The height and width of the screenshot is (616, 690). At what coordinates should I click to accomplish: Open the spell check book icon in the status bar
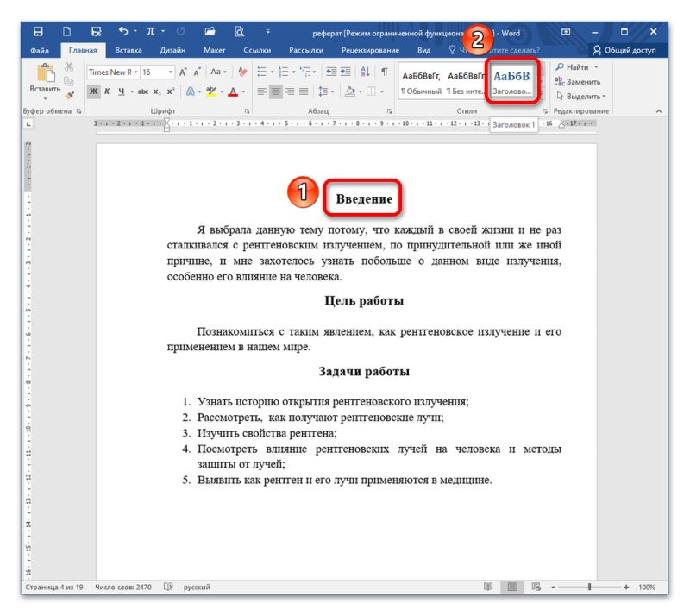point(168,587)
